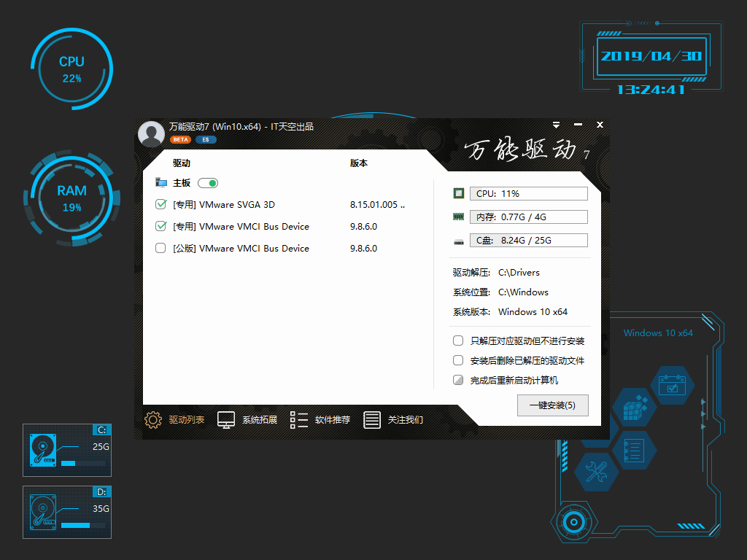Viewport: 747px width, 560px height.
Task: Enable 安装后删除已解压的驱动文件 option
Action: point(458,360)
